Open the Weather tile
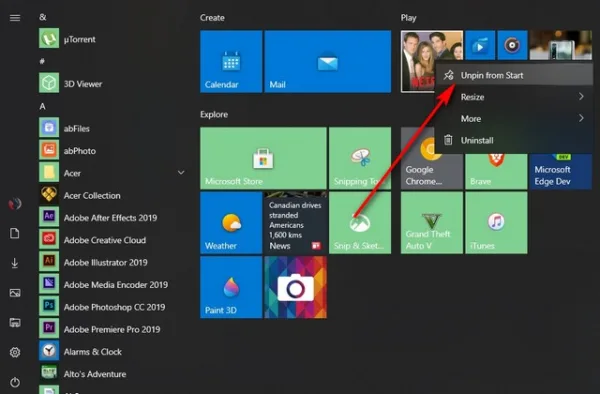This screenshot has height=394, width=600. [x=231, y=223]
